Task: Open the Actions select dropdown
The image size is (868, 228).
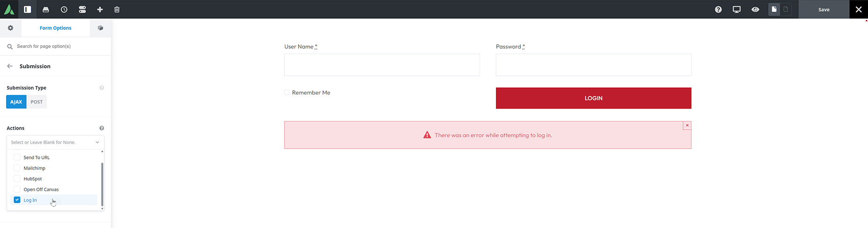Action: [55, 142]
